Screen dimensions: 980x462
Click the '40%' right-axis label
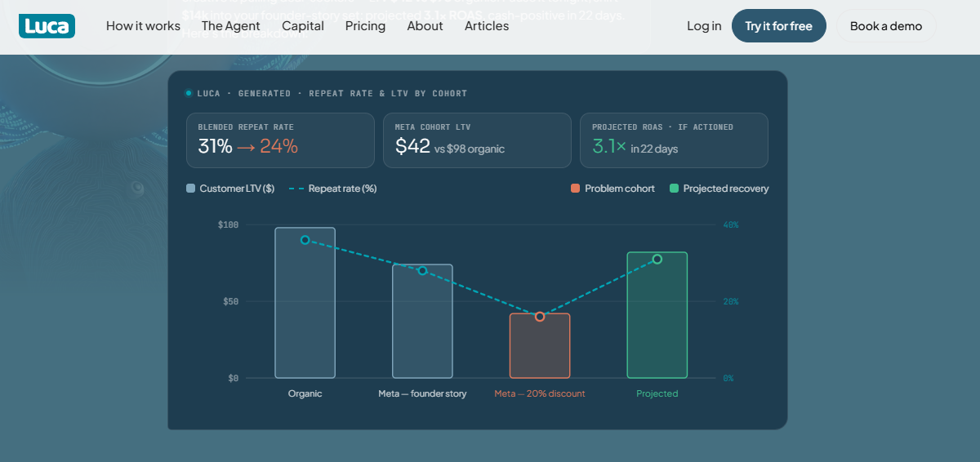[731, 224]
